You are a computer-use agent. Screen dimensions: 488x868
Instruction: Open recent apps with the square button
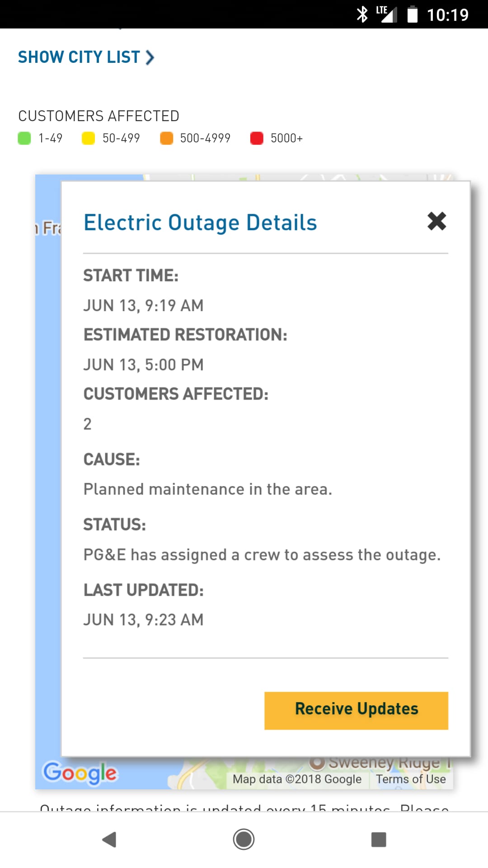click(379, 840)
